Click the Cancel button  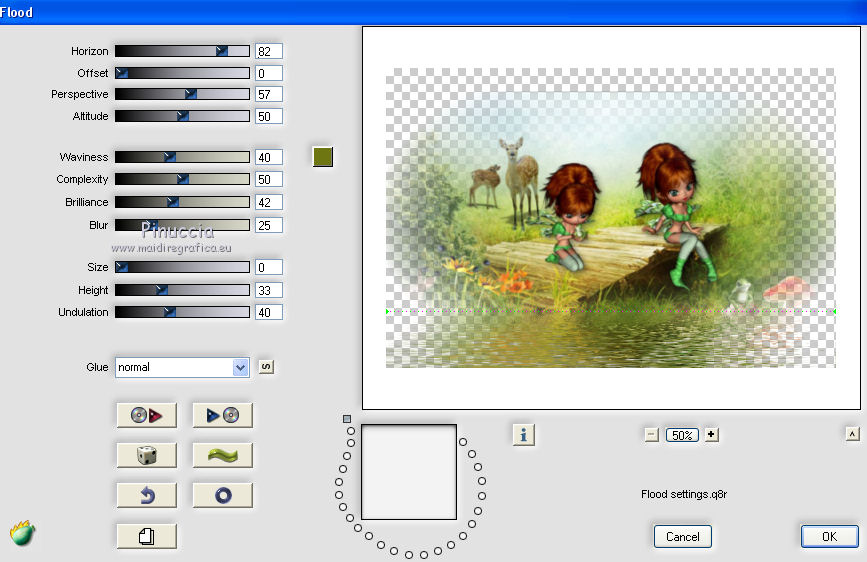[682, 537]
